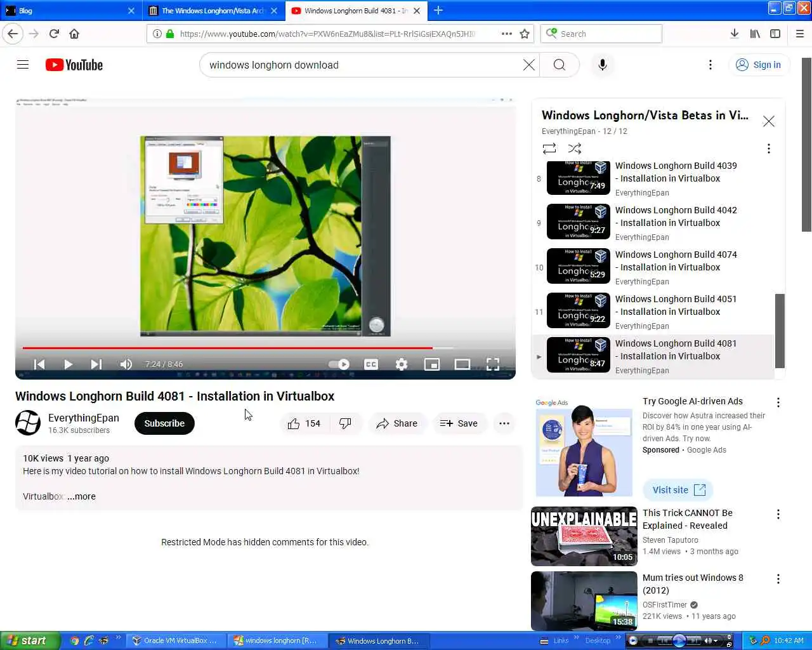Open the EverythingEpan channel name link
Image resolution: width=812 pixels, height=650 pixels.
[x=84, y=418]
